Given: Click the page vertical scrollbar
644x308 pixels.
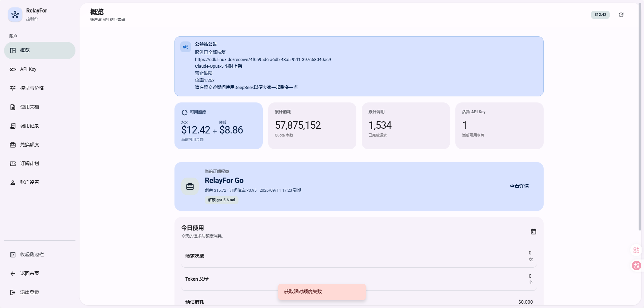Looking at the screenshot, I should coord(640,117).
